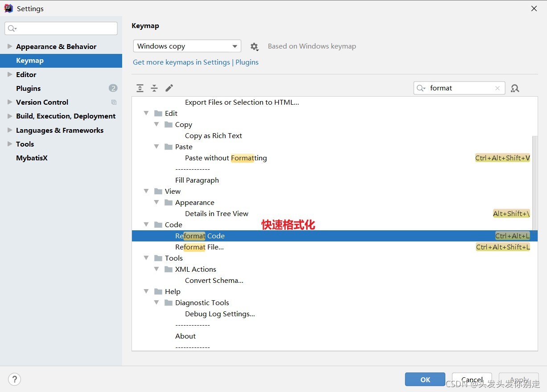Select the About action row
547x392 pixels.
[x=335, y=336]
